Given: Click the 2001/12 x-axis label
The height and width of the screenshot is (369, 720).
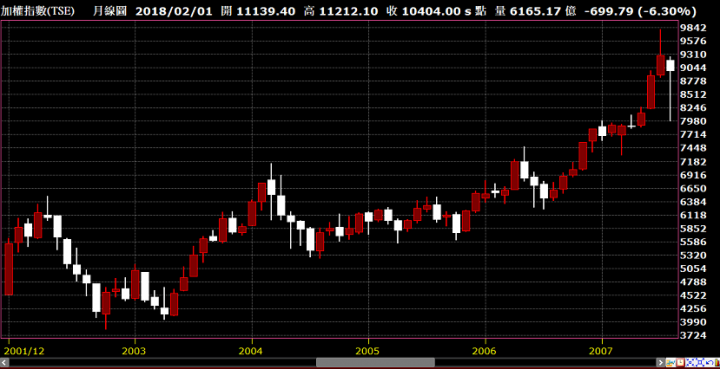Looking at the screenshot, I should click(24, 351).
